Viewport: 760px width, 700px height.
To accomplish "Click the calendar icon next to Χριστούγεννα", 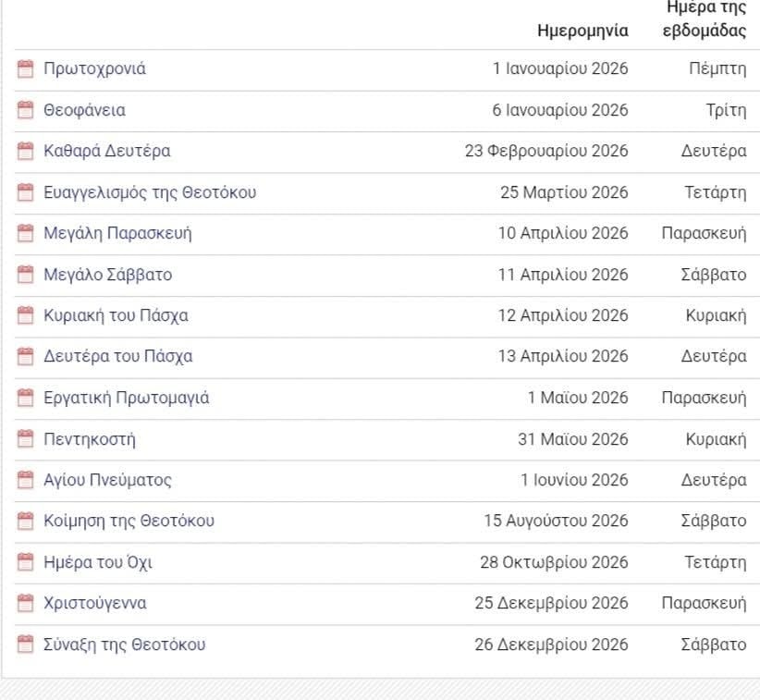I will [26, 603].
